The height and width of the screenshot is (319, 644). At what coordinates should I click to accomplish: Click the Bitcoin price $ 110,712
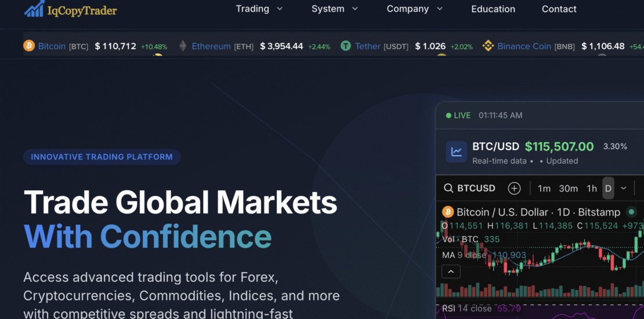[x=115, y=46]
